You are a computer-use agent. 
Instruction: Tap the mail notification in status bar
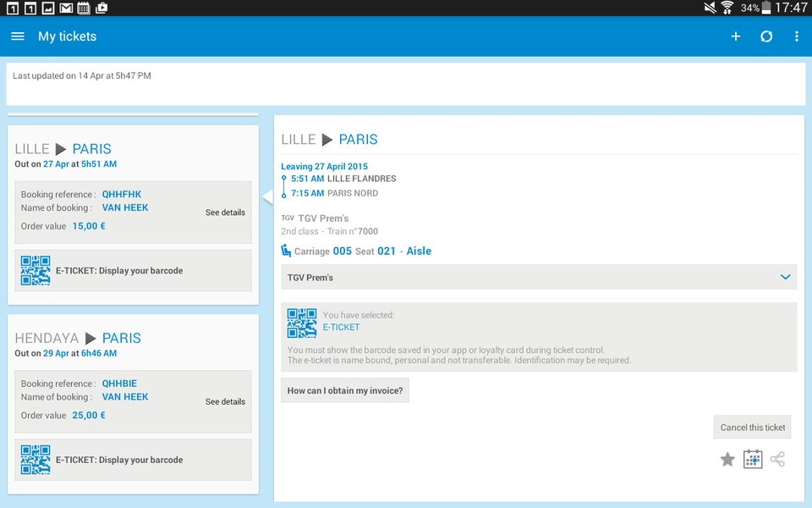click(x=66, y=8)
